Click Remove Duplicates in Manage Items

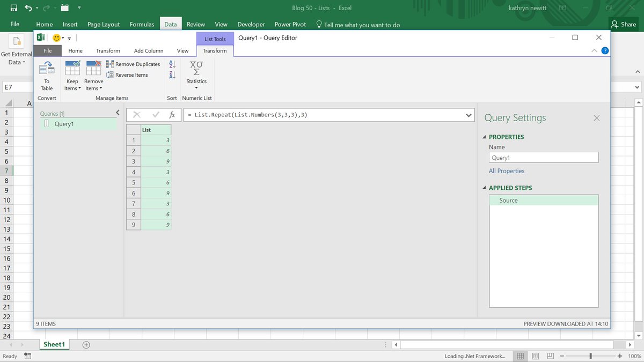[133, 64]
